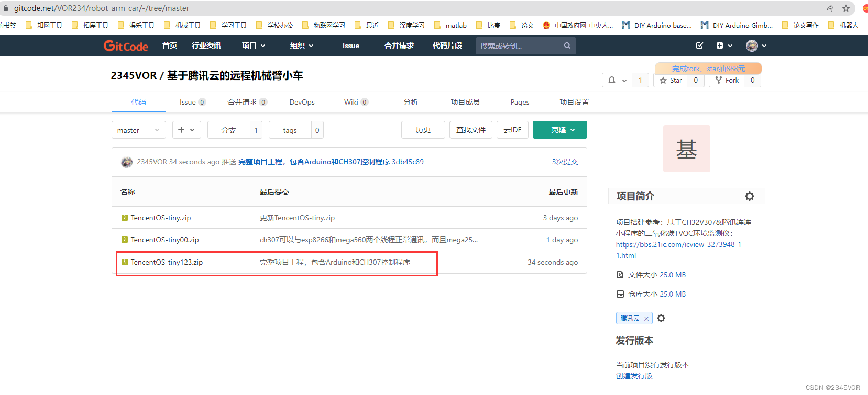Viewport: 868px width, 395px height.
Task: Click the Star icon button
Action: click(671, 80)
